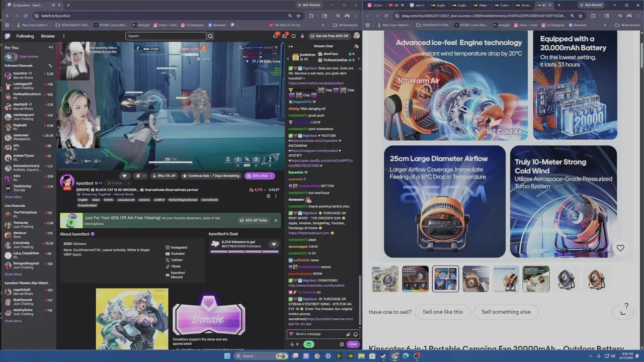This screenshot has height=362, width=644.
Task: Open Browse tab on Twitch
Action: point(48,36)
